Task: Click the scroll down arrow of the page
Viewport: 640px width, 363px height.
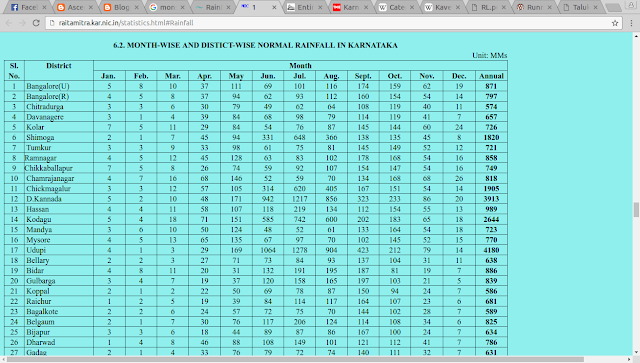Action: (636, 352)
